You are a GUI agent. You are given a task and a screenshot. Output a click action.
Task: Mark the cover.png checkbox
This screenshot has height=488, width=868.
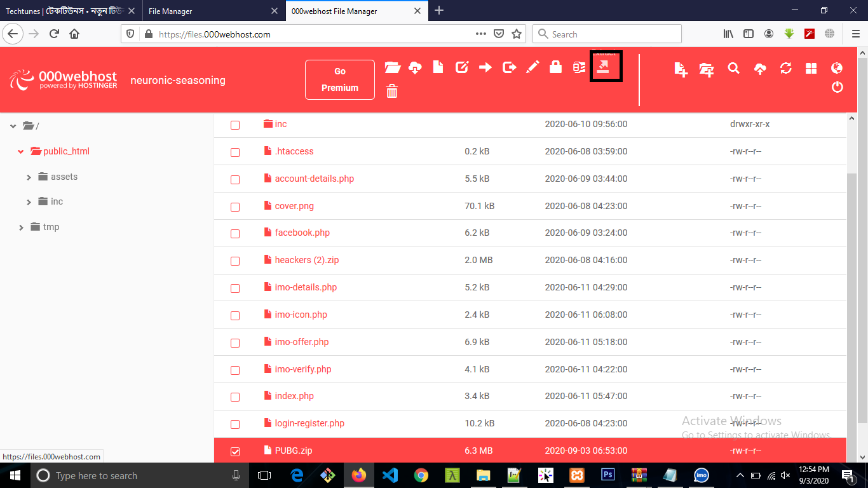pos(235,207)
